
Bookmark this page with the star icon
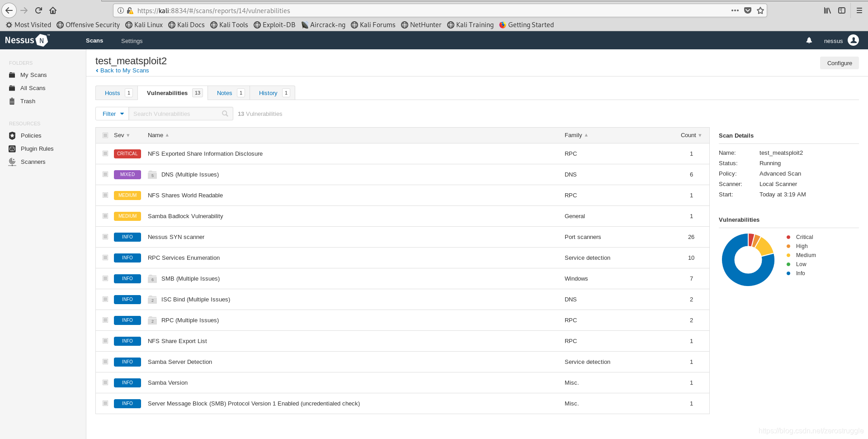[x=760, y=10]
